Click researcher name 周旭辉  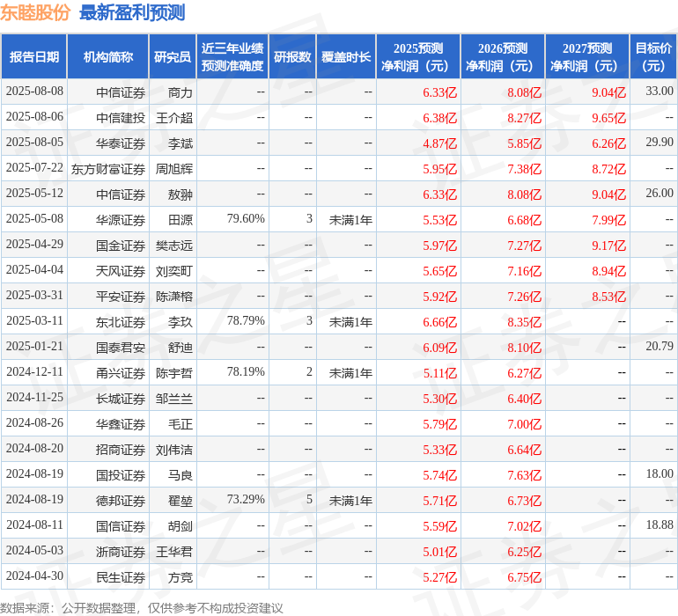174,169
